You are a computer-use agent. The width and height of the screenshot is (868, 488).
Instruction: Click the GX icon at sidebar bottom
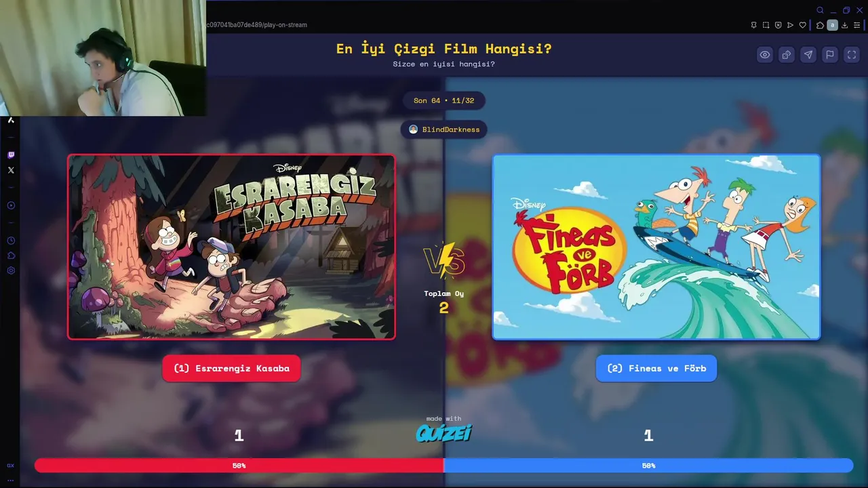coord(10,466)
